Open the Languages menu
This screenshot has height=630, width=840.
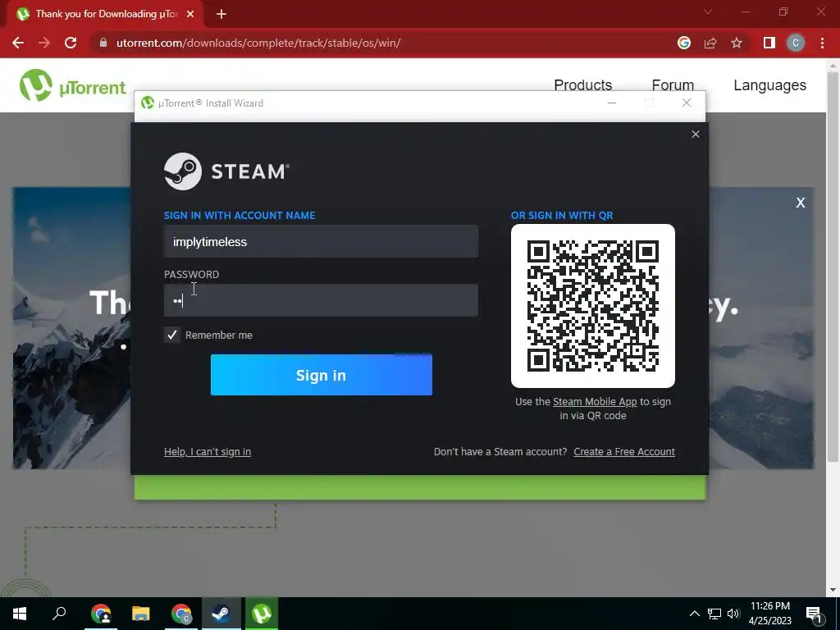pos(769,85)
